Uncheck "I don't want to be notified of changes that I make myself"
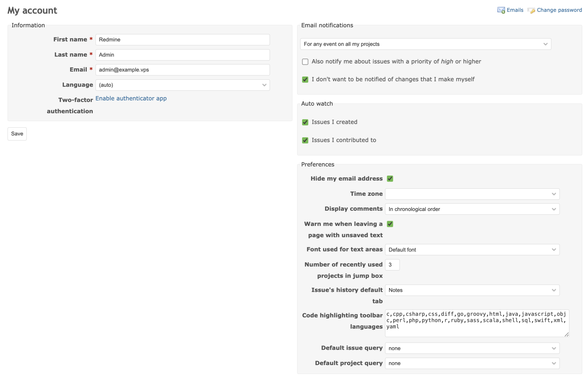 pos(305,79)
